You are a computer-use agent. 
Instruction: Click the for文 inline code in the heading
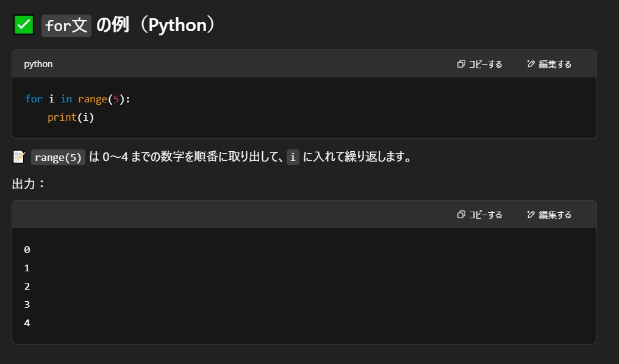(66, 26)
